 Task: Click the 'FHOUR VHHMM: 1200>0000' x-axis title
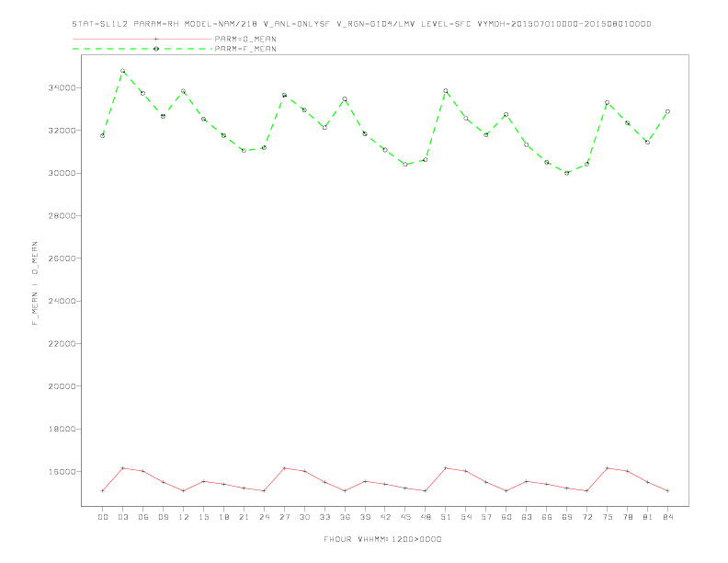(382, 539)
